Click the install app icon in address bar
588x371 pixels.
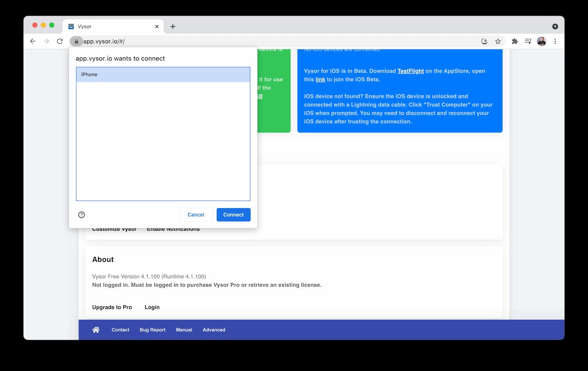[x=485, y=41]
